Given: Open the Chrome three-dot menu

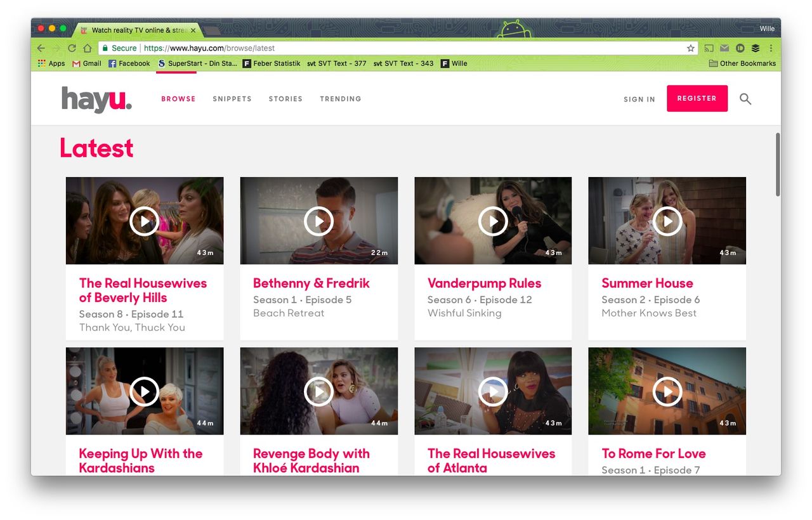Looking at the screenshot, I should tap(771, 48).
